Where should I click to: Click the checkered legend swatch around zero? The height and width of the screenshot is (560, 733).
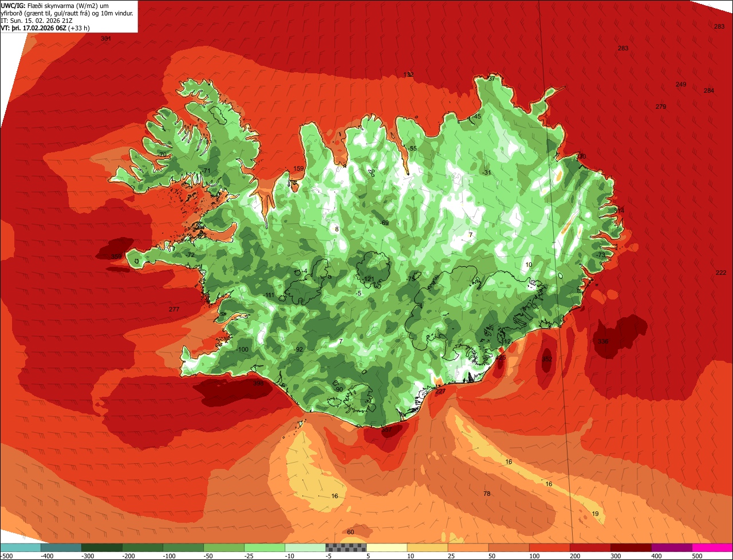(346, 547)
